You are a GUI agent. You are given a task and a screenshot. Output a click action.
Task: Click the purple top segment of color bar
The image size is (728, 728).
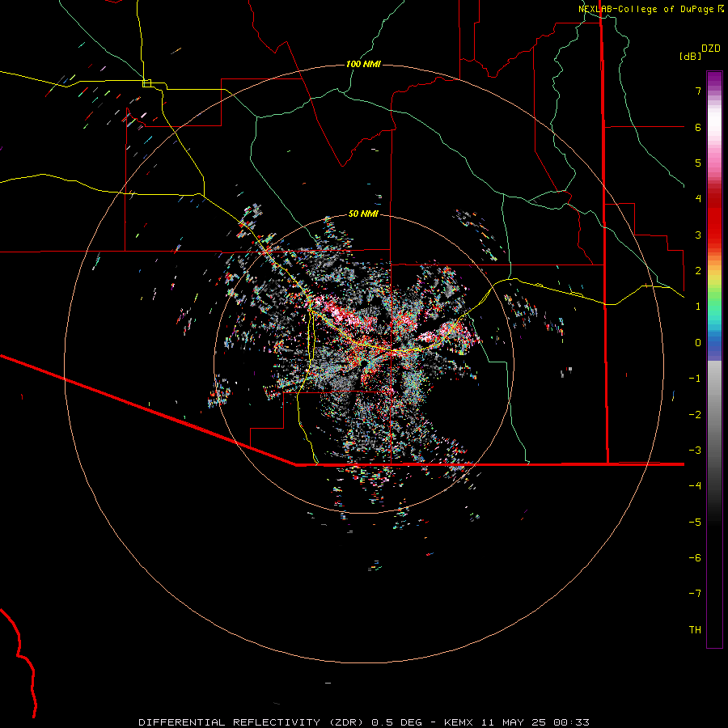point(714,80)
